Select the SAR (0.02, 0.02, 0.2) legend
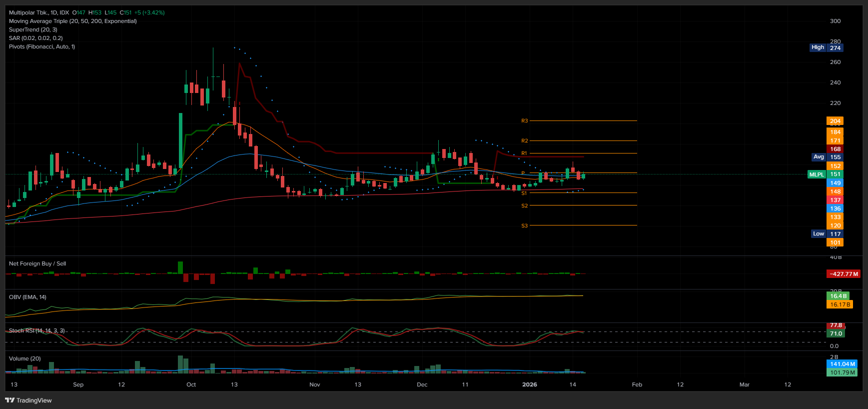Viewport: 868px width, 409px height. [35, 38]
